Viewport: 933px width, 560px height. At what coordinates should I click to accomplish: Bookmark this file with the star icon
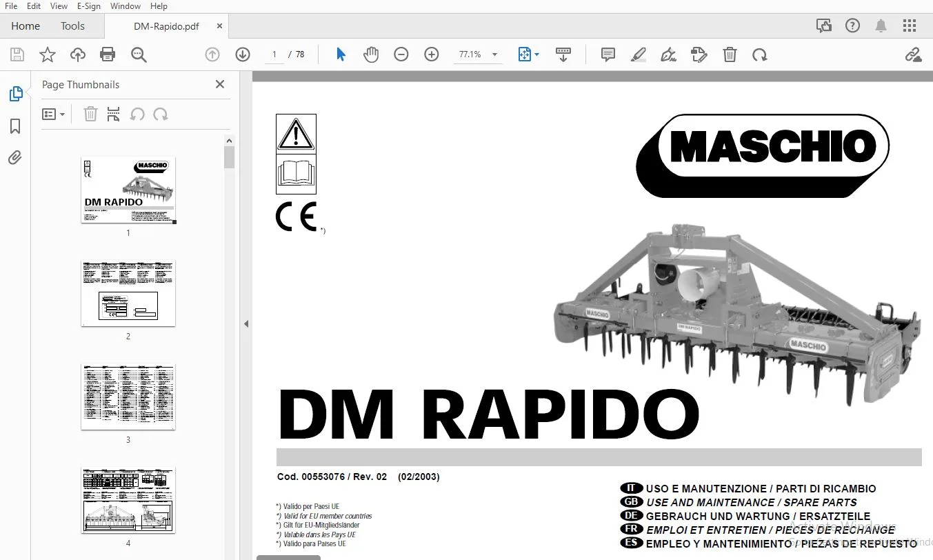[x=48, y=54]
